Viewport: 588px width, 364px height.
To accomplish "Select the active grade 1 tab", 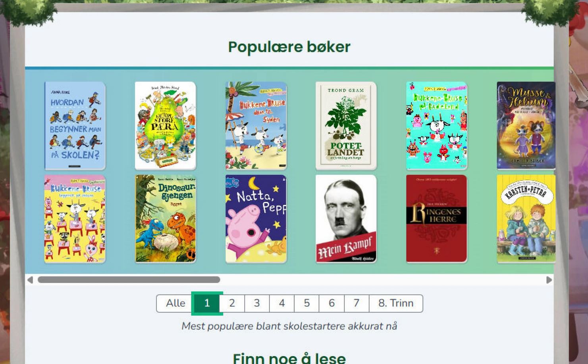I will [x=207, y=303].
